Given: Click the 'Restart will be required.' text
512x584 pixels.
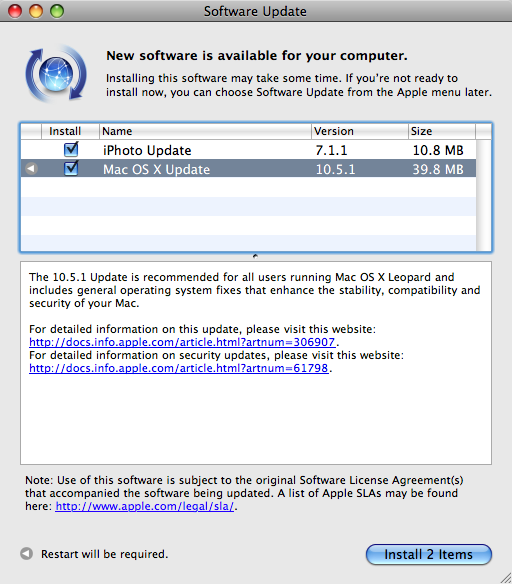Looking at the screenshot, I should tap(105, 554).
